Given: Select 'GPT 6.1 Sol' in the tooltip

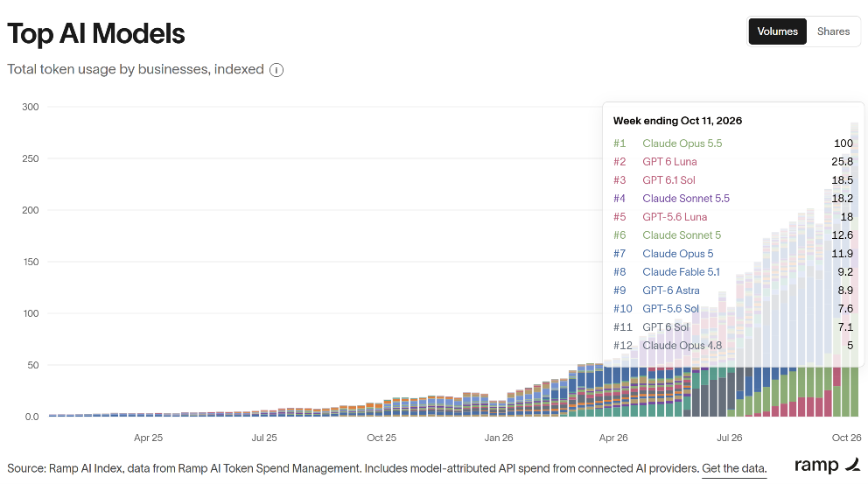Looking at the screenshot, I should click(668, 180).
